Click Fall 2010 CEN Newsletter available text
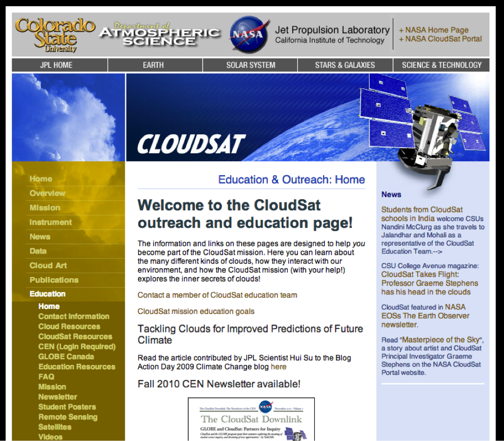Image resolution: width=504 pixels, height=441 pixels. (x=218, y=384)
